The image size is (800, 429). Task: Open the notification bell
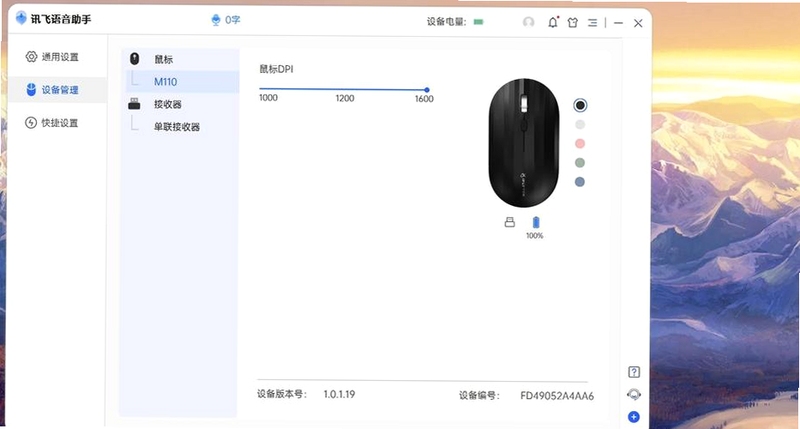tap(553, 22)
